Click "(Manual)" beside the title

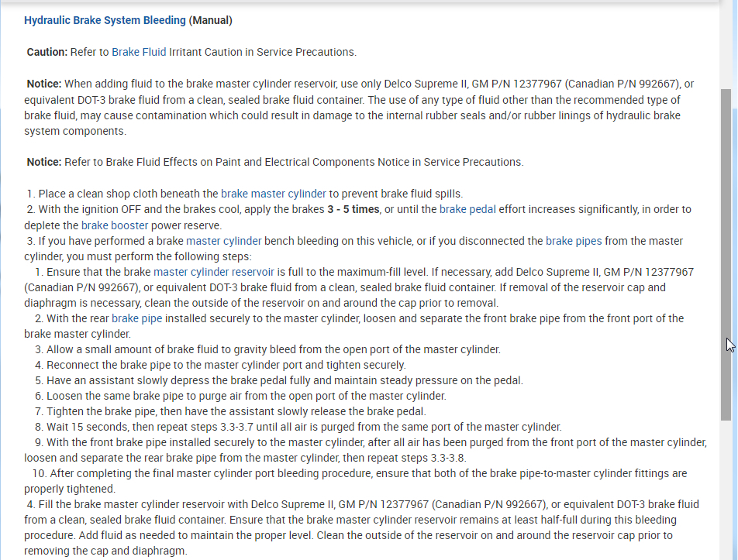[211, 20]
